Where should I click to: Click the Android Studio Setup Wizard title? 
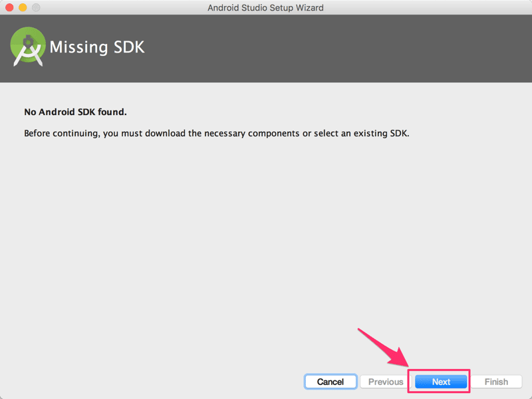tap(265, 7)
